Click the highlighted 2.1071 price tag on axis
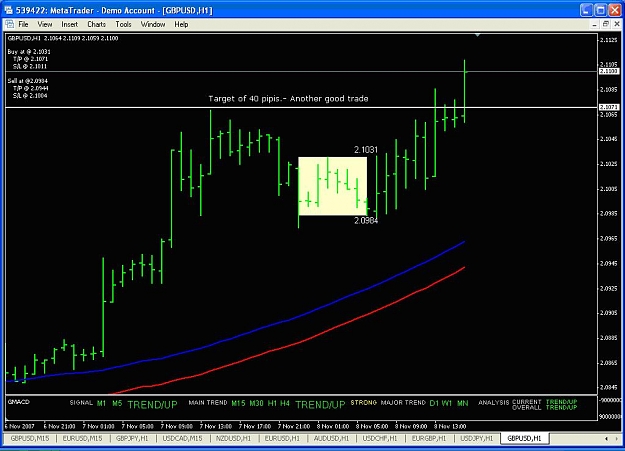Screen dimensions: 625x451 coord(609,107)
